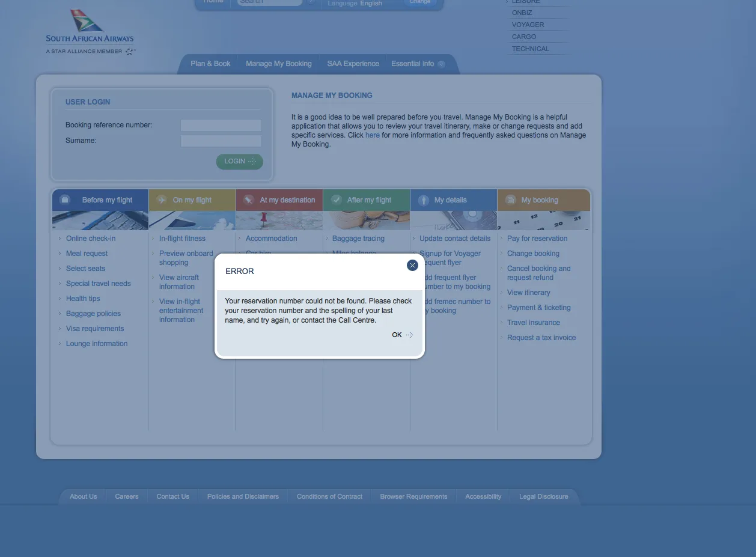Click the airplane icon beside On my flight
The width and height of the screenshot is (756, 557).
[x=161, y=199]
